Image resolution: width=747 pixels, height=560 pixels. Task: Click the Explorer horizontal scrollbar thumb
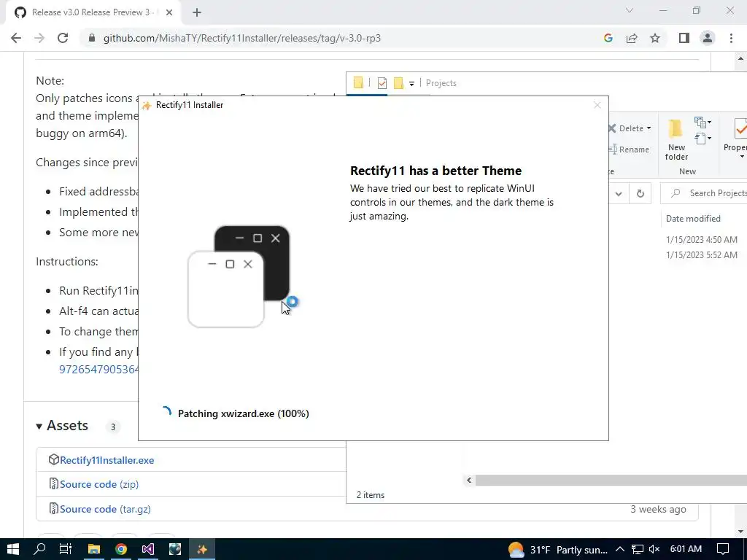click(x=611, y=480)
